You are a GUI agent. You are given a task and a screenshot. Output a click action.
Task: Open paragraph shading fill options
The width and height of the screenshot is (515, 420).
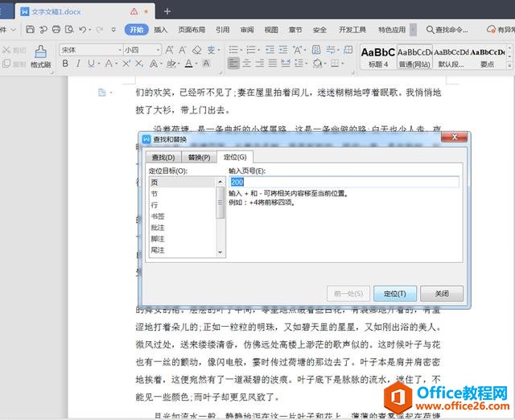coord(317,63)
